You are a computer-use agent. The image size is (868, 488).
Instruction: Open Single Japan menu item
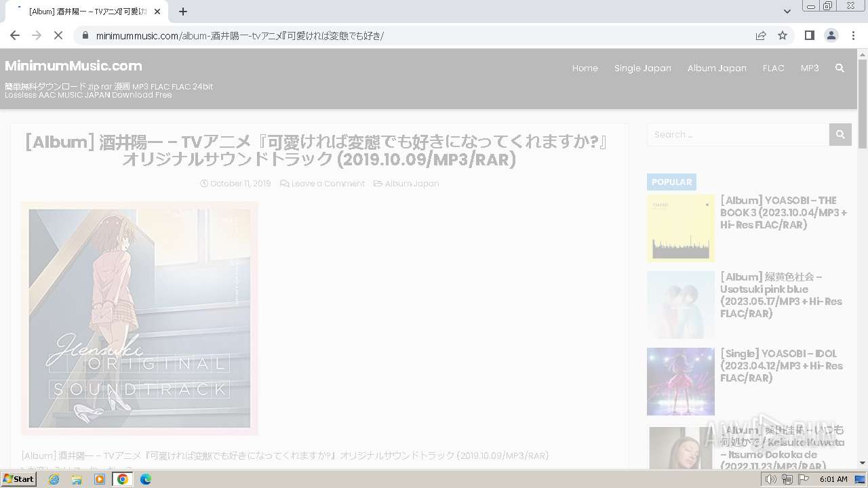(642, 68)
